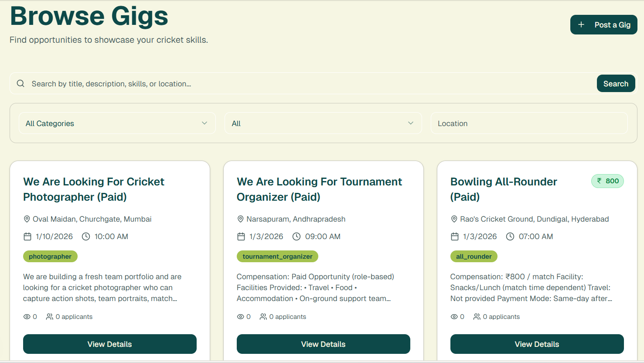
Task: Click the chevron on the All Categories dropdown
Action: point(204,123)
